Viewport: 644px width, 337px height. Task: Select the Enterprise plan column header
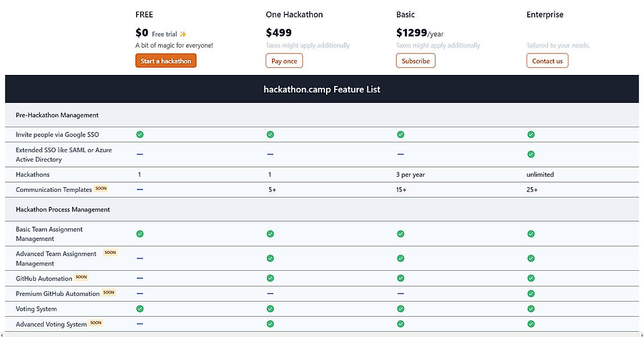545,15
